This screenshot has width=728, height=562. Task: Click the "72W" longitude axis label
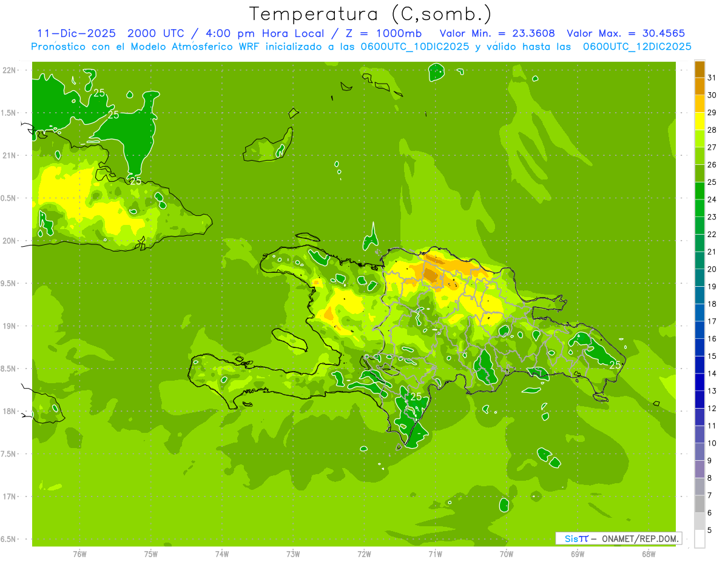[364, 554]
